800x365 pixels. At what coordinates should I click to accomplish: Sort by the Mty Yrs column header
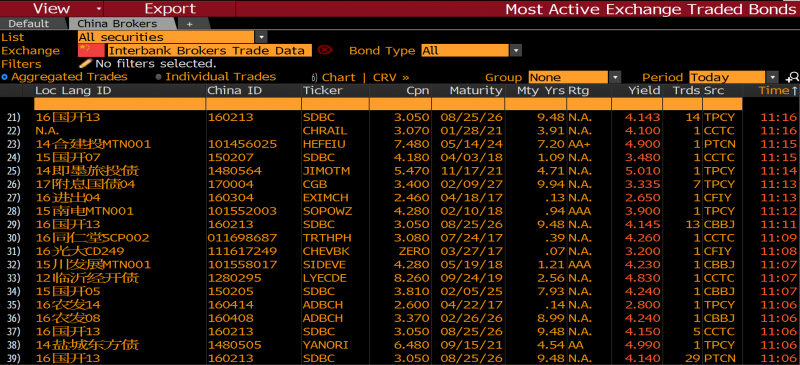click(x=541, y=91)
